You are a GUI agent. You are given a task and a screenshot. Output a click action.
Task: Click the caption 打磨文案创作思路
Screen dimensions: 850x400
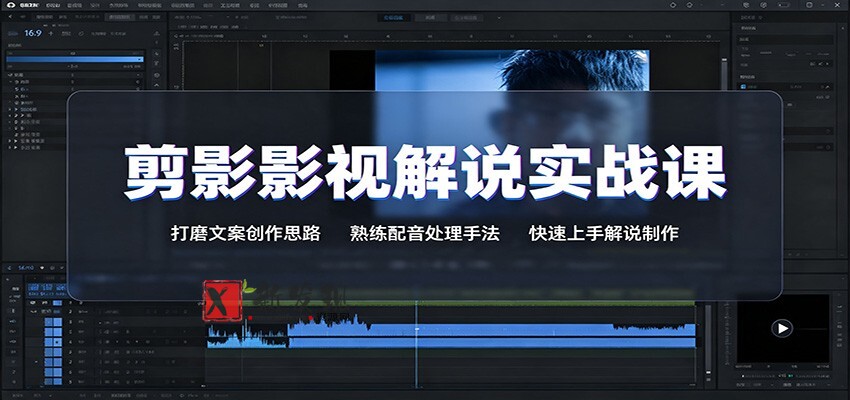pyautogui.click(x=246, y=234)
